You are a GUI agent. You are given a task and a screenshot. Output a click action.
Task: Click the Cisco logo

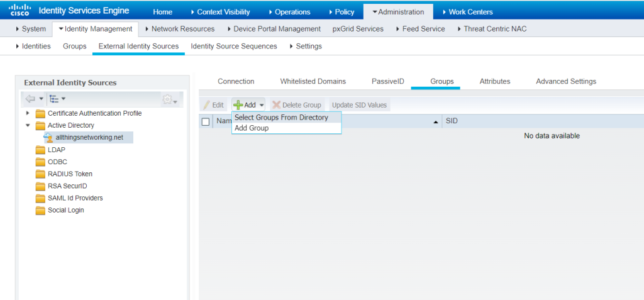coord(19,10)
